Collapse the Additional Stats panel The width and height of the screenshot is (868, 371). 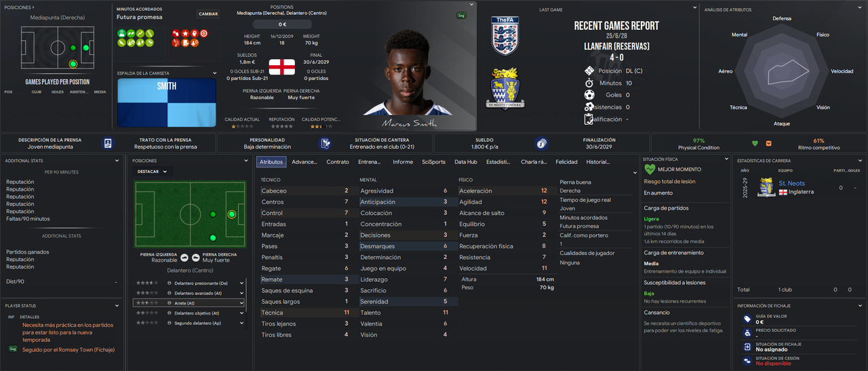point(119,161)
